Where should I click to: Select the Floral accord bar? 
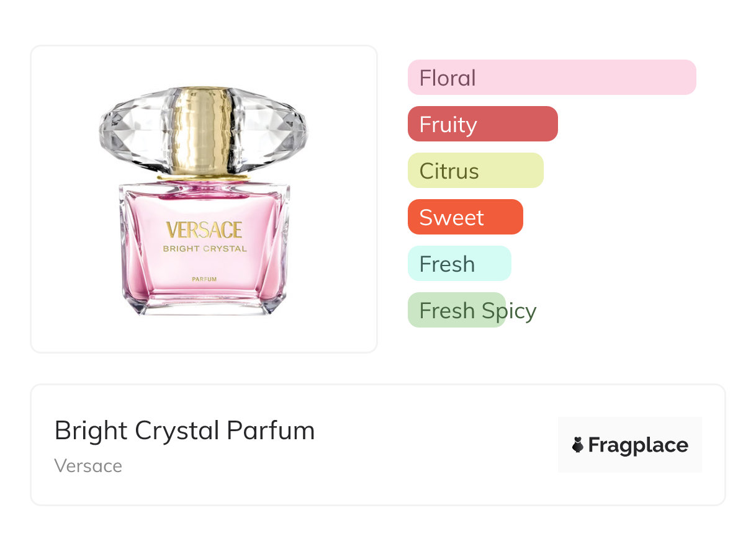click(x=551, y=78)
